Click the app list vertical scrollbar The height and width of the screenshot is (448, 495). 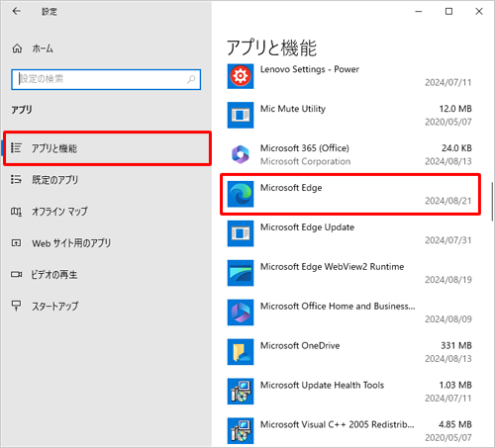point(492,202)
